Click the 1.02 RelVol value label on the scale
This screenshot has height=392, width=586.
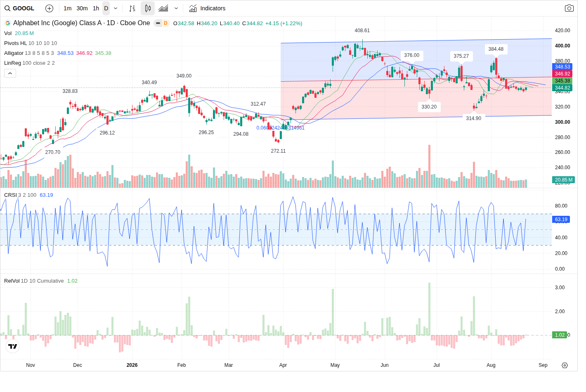[x=559, y=335]
